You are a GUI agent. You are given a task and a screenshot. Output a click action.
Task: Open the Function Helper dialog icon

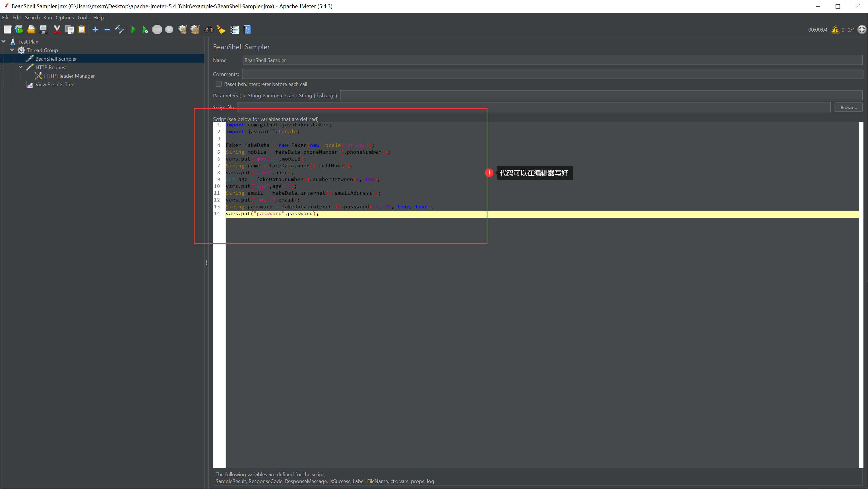click(235, 30)
